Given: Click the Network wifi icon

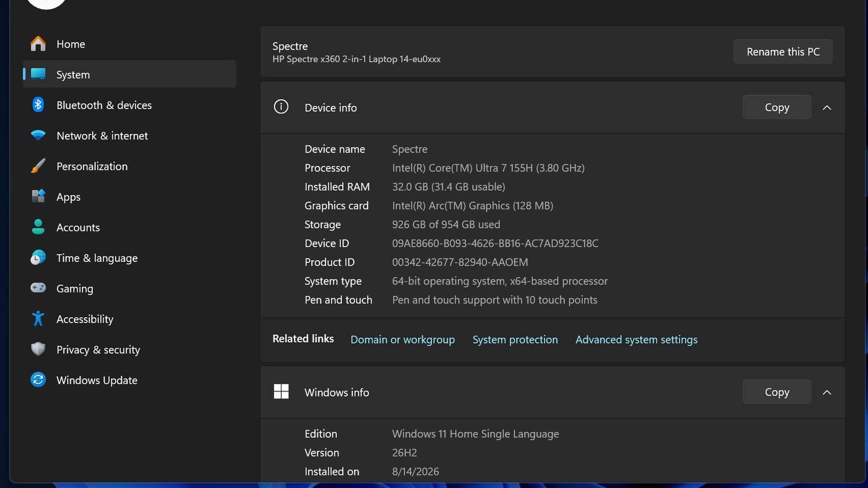Looking at the screenshot, I should point(38,136).
